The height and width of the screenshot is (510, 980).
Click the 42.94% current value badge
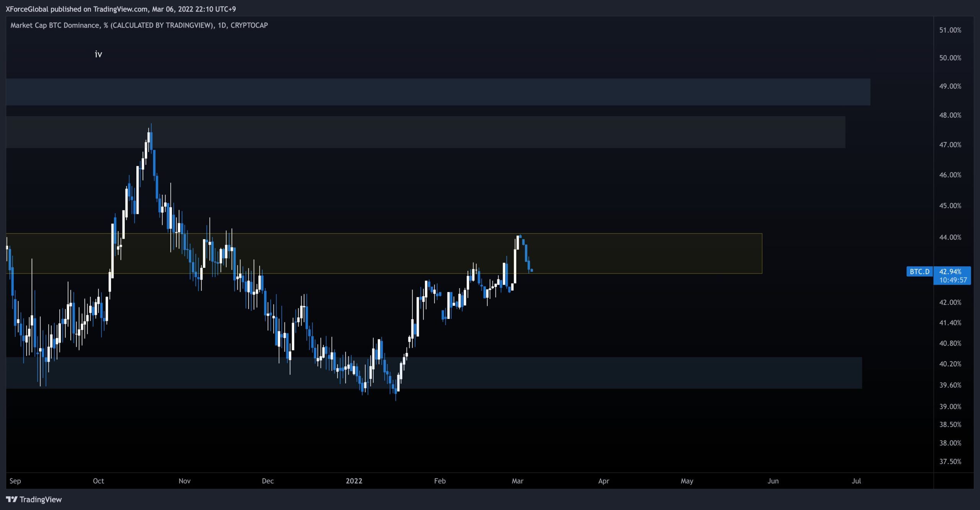point(950,272)
